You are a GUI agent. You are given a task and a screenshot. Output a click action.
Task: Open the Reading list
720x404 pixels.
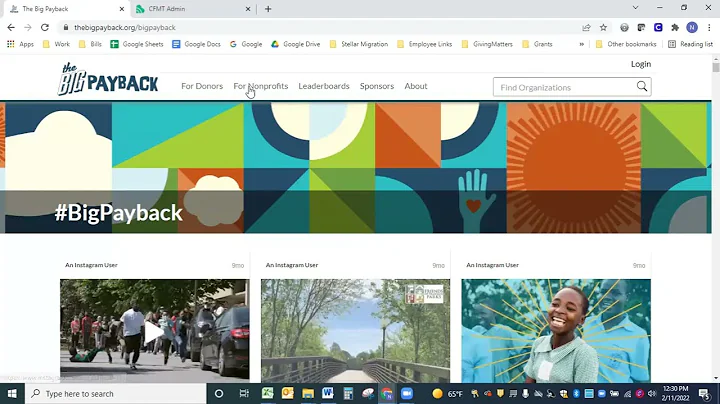691,44
